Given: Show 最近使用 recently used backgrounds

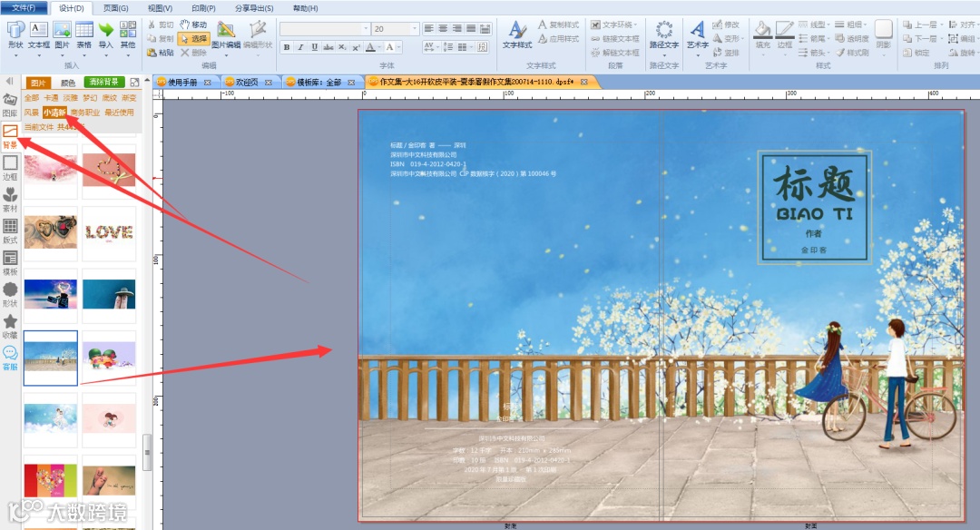Looking at the screenshot, I should click(x=120, y=113).
